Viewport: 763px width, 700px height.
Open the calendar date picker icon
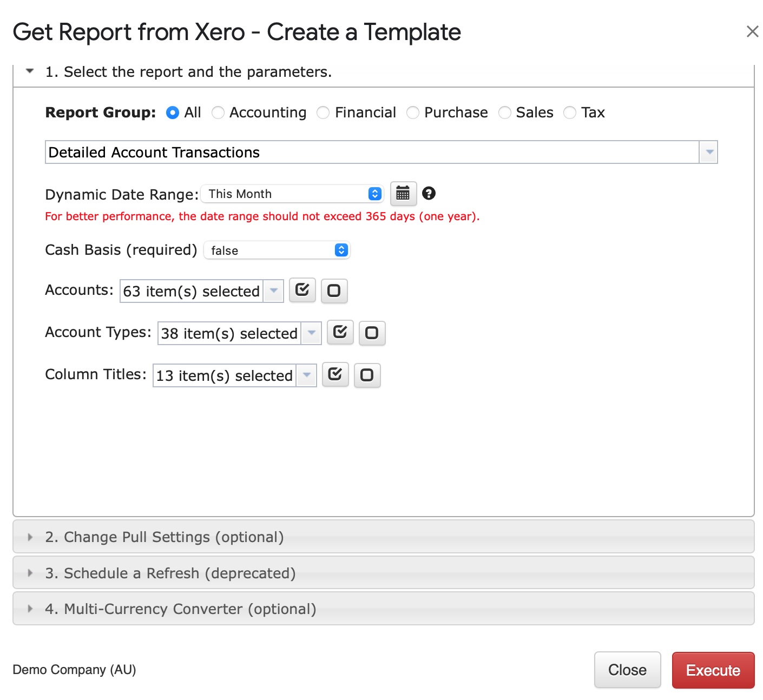[x=403, y=194]
